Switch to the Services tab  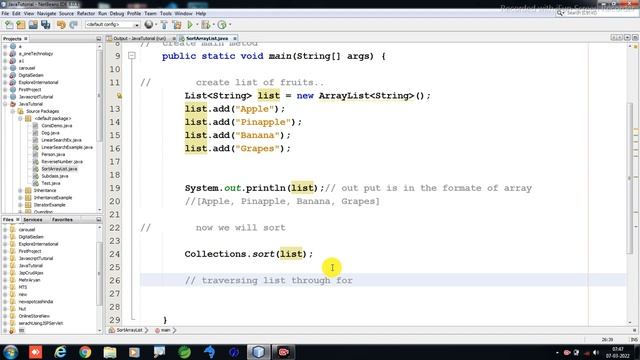click(33, 220)
